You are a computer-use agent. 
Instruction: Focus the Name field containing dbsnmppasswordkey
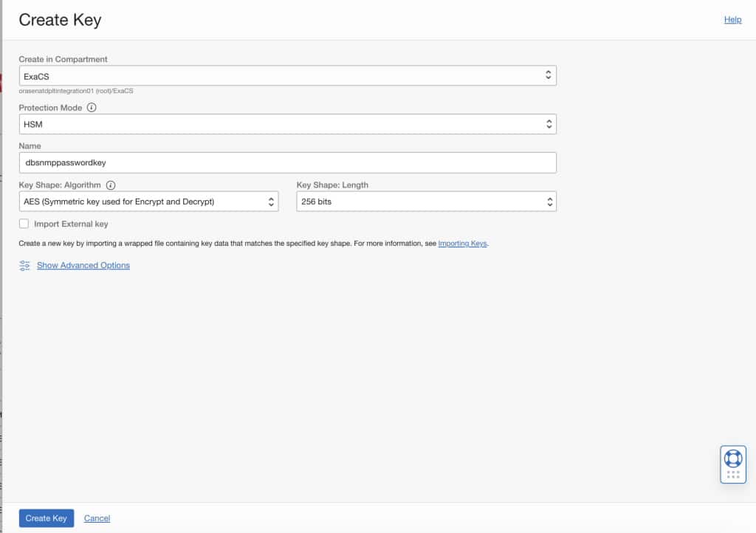288,162
